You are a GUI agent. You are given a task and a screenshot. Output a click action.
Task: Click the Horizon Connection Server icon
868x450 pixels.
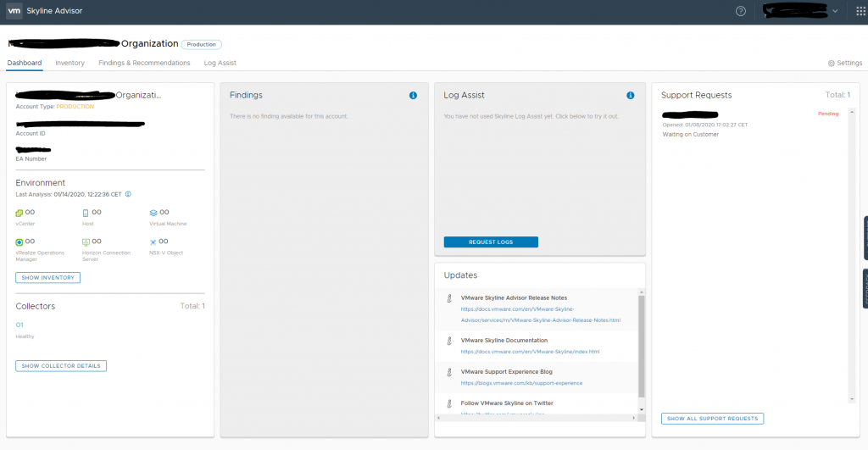(86, 242)
